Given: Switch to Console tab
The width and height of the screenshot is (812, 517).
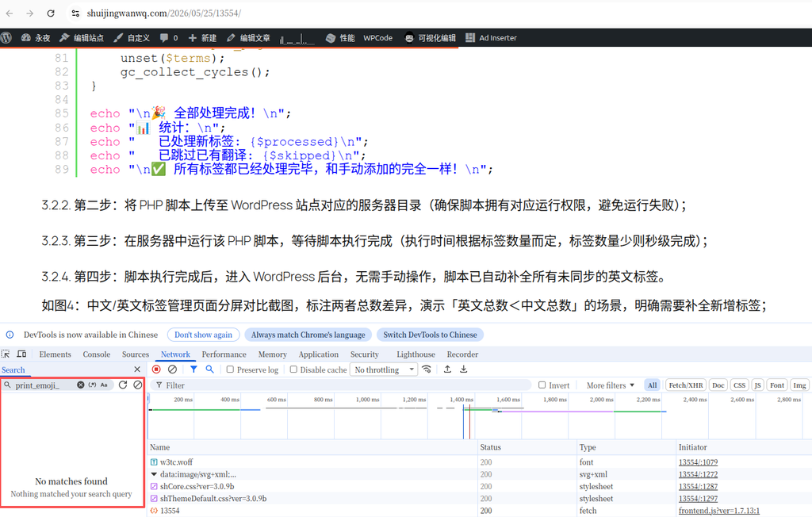Looking at the screenshot, I should pos(96,354).
